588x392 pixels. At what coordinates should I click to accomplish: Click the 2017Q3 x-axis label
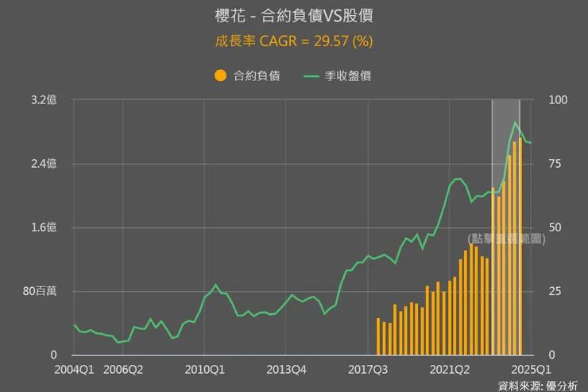point(368,370)
